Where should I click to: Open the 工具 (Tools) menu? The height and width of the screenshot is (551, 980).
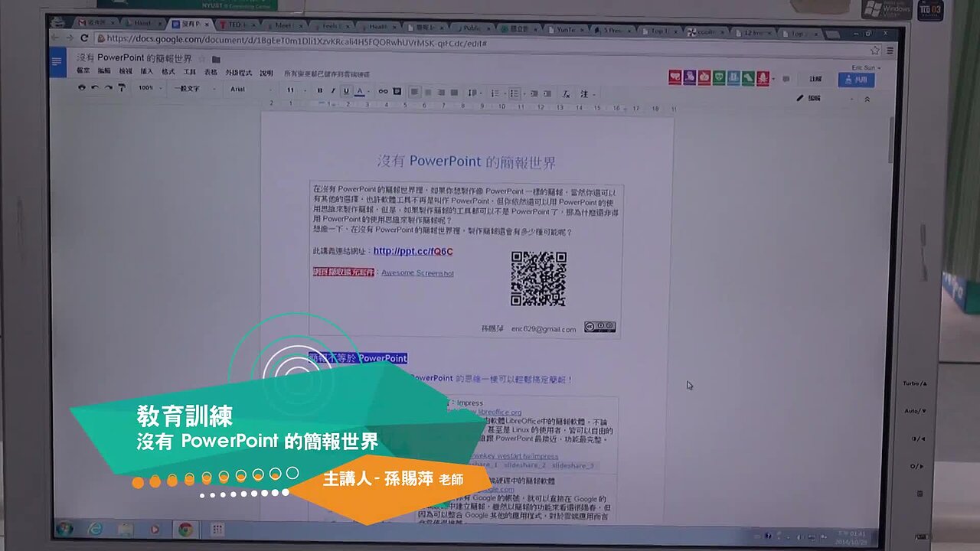coord(190,72)
